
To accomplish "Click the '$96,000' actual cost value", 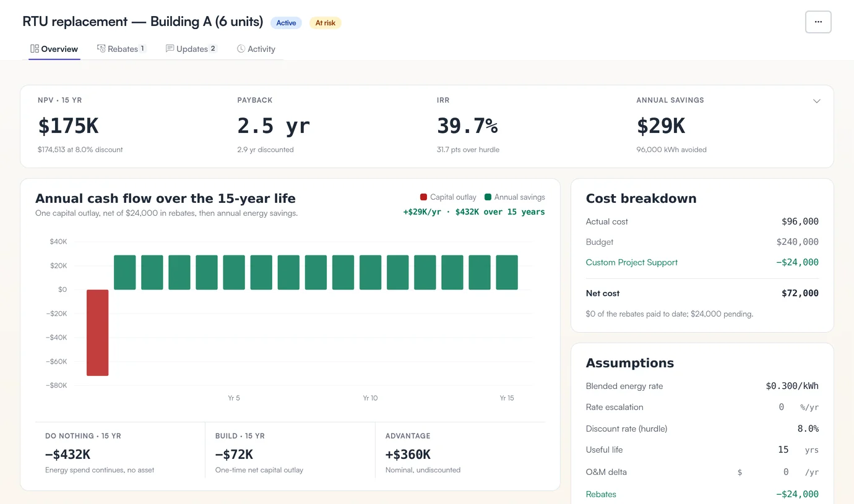I will click(x=800, y=221).
